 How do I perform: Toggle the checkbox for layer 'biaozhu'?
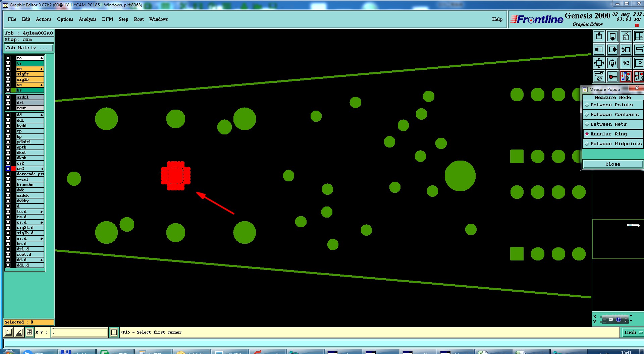8,185
